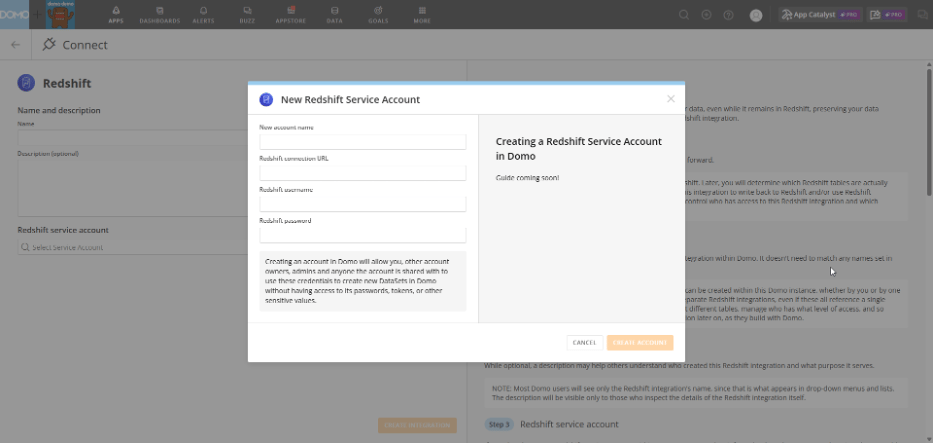Click the background Name input field
Image resolution: width=934 pixels, height=444 pixels.
pyautogui.click(x=132, y=138)
